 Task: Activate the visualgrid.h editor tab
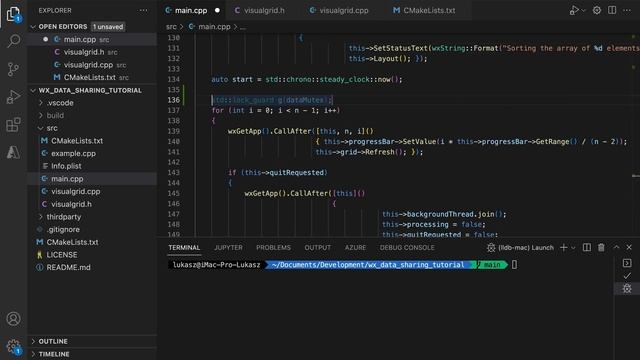pos(264,11)
